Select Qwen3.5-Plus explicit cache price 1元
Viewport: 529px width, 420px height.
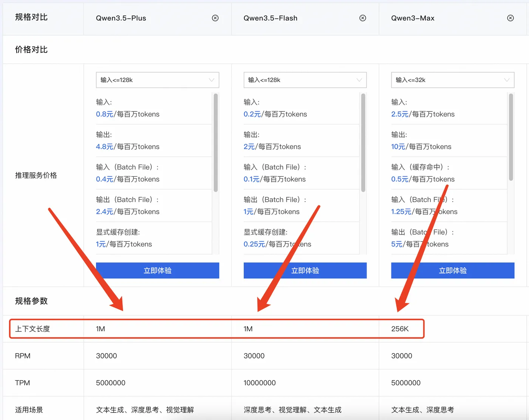pos(101,244)
